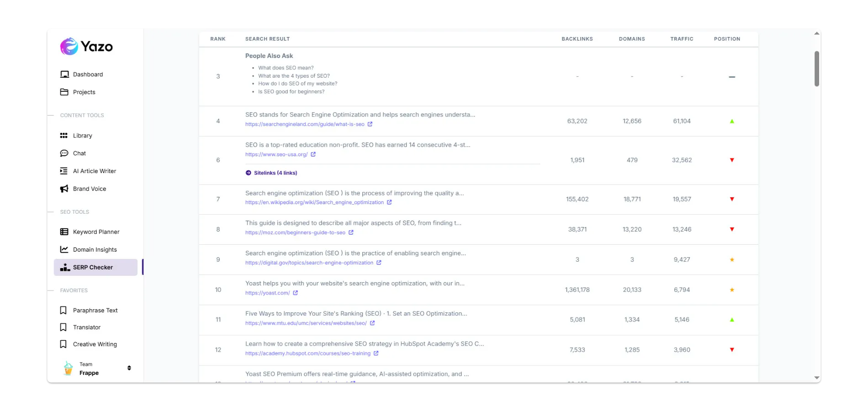Click the Yazo logo
Image resolution: width=868 pixels, height=411 pixels.
point(86,47)
